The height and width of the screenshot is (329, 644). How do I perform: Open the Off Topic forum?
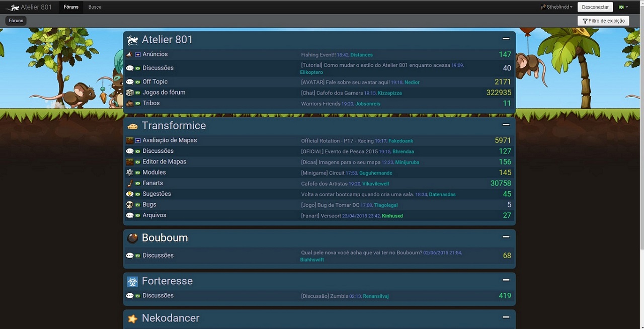point(155,82)
